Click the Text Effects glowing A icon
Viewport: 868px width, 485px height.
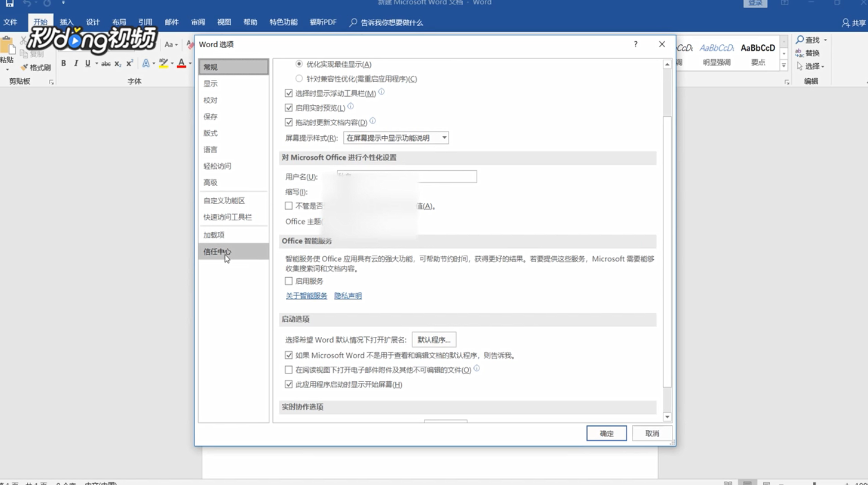(146, 64)
